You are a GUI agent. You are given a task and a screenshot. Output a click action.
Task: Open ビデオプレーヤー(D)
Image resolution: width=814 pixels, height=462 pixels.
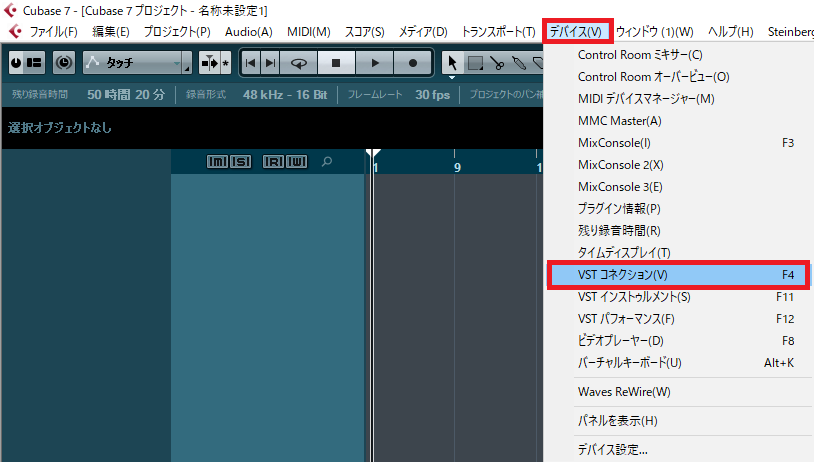[x=678, y=341]
